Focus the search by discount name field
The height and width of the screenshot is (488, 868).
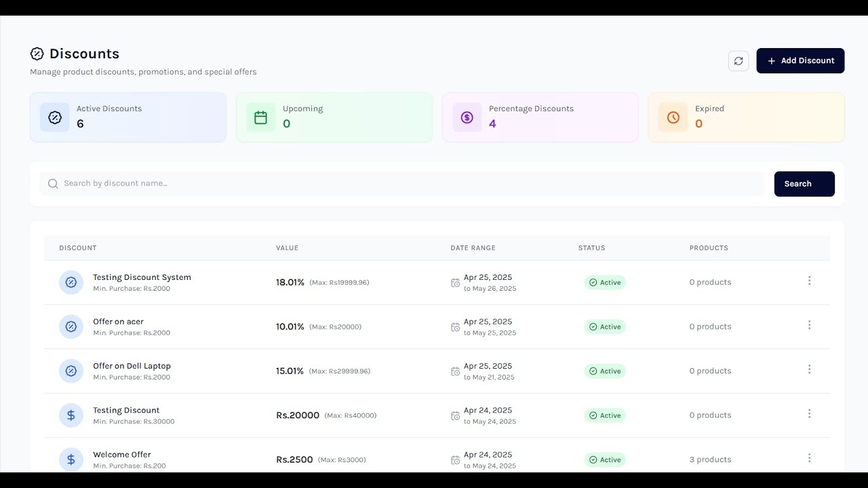point(401,184)
